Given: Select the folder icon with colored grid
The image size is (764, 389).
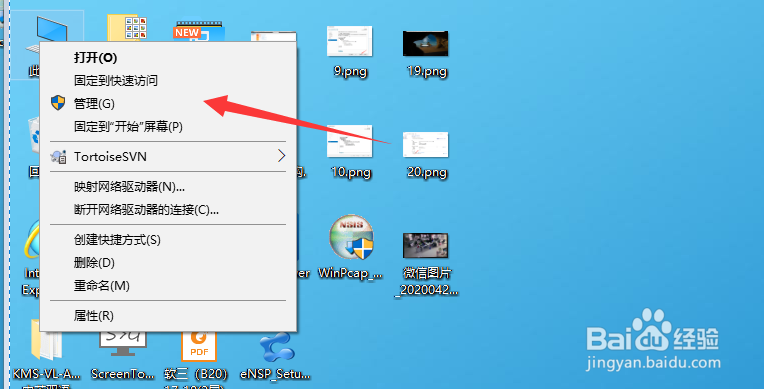Looking at the screenshot, I should (x=127, y=28).
